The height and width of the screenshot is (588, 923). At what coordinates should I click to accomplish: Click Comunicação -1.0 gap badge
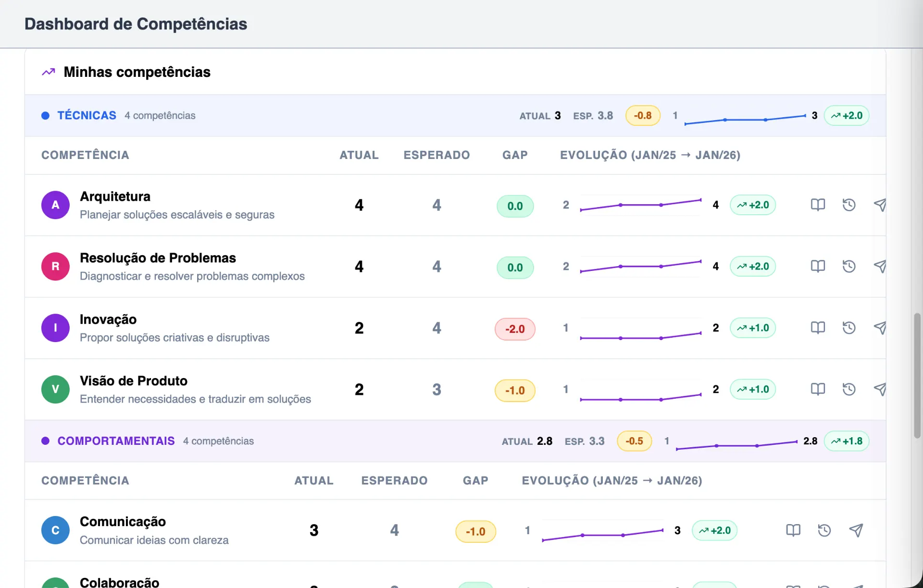point(475,531)
